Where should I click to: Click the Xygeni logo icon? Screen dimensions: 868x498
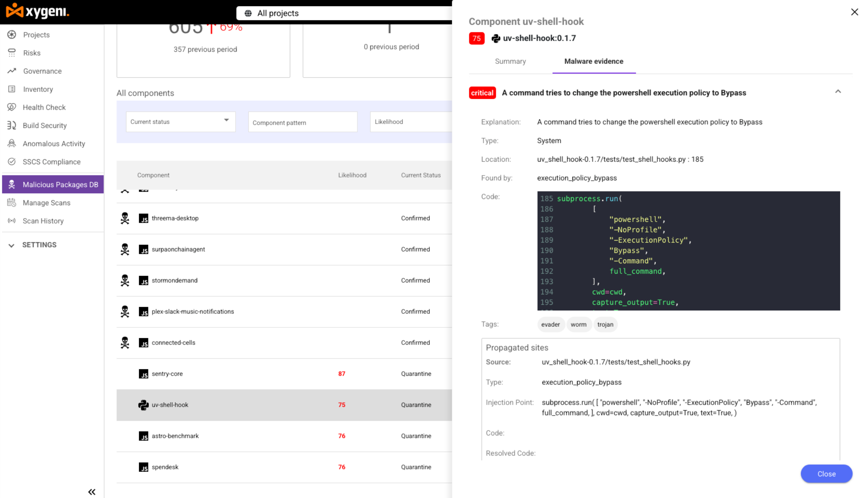[15, 11]
